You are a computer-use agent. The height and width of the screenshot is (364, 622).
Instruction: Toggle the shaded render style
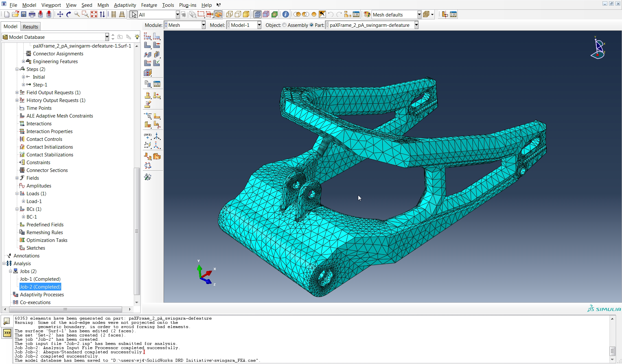click(246, 14)
